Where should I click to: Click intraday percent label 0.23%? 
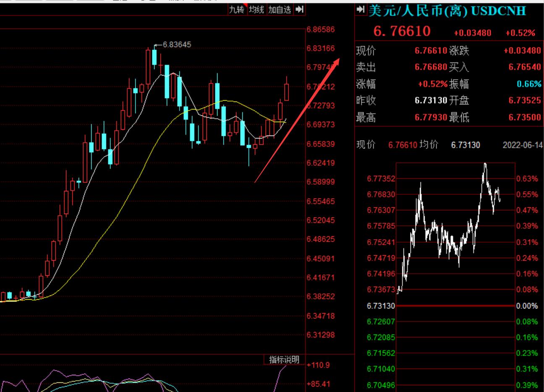click(527, 353)
